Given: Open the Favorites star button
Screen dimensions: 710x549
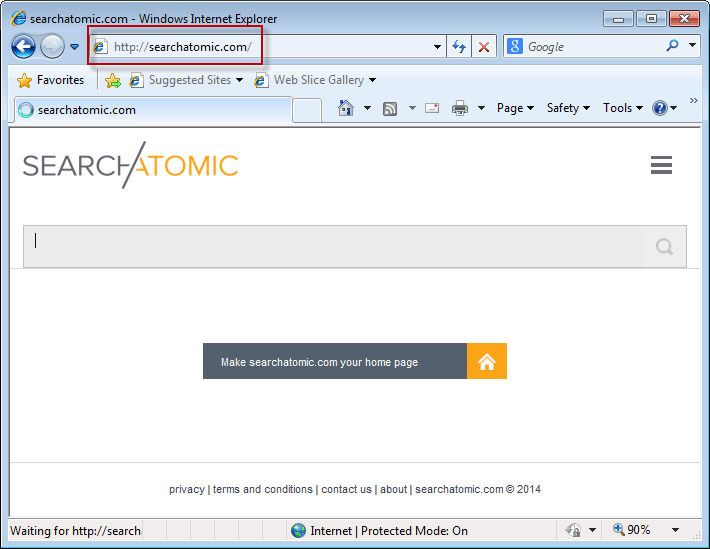Looking at the screenshot, I should [x=50, y=80].
